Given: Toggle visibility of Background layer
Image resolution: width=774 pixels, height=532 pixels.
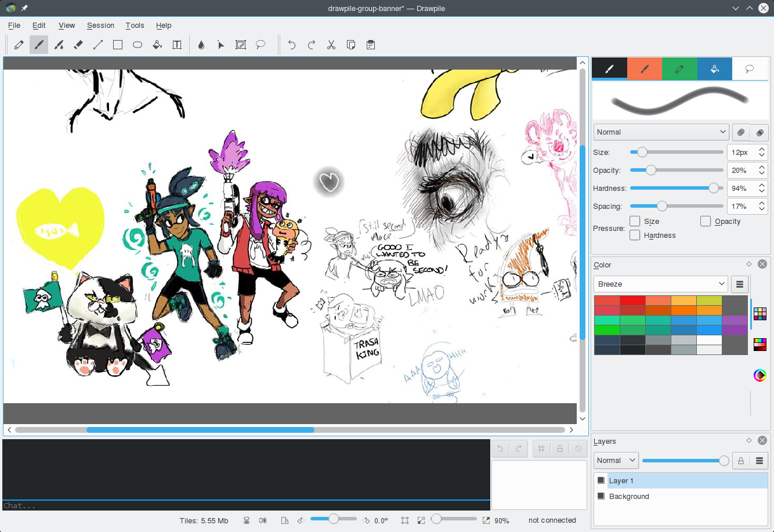Looking at the screenshot, I should pos(601,496).
